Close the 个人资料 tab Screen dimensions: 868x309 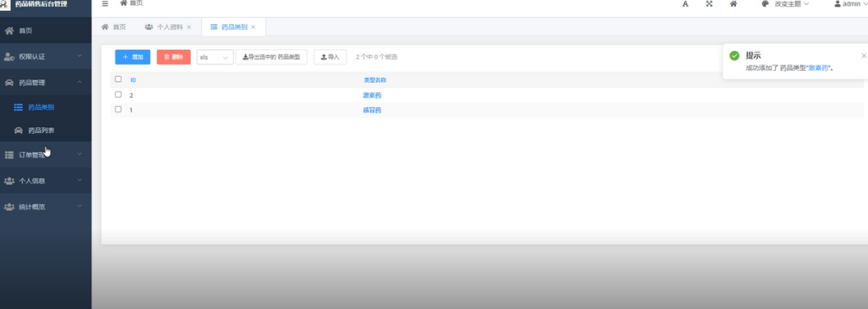pos(189,26)
